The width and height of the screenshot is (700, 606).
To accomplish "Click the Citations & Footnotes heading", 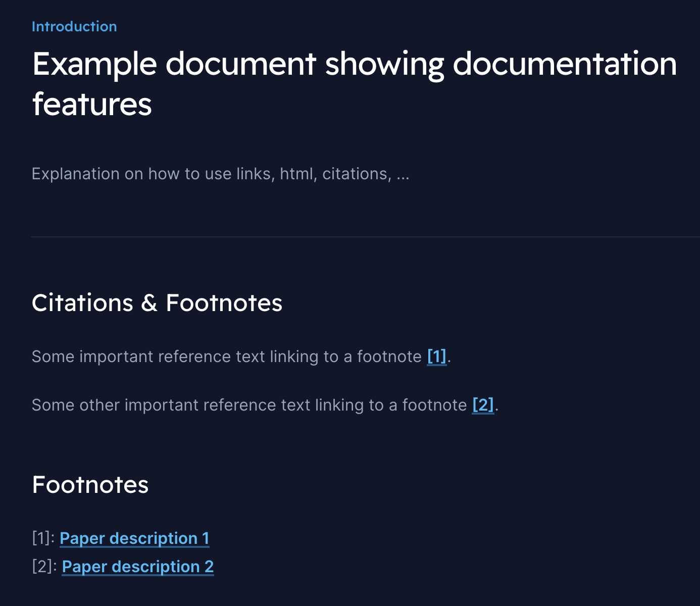I will coord(157,302).
